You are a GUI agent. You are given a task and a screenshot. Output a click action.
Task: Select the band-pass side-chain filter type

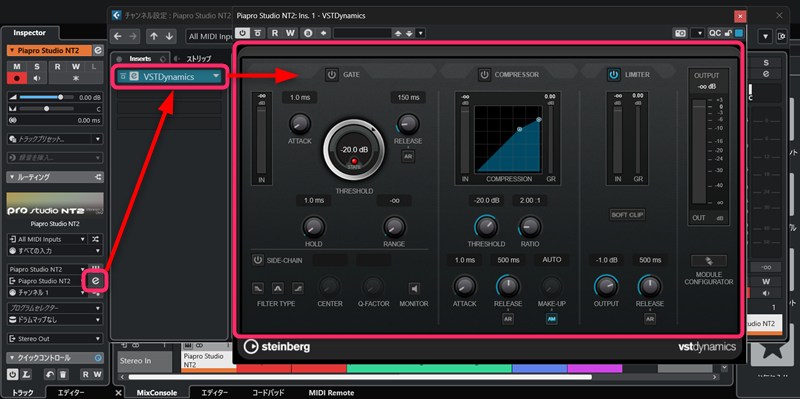278,288
